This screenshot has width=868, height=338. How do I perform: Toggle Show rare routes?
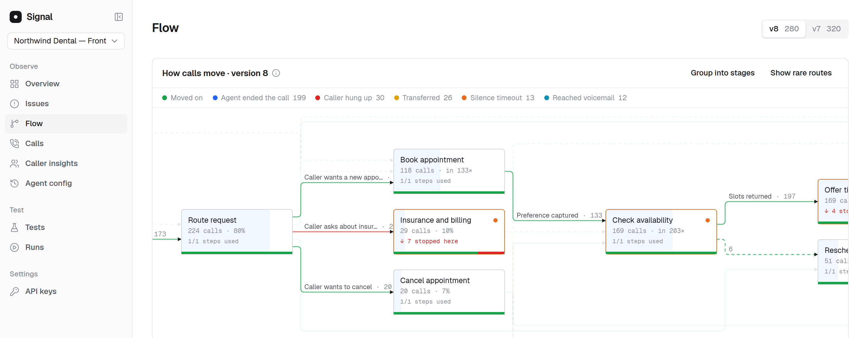point(801,73)
